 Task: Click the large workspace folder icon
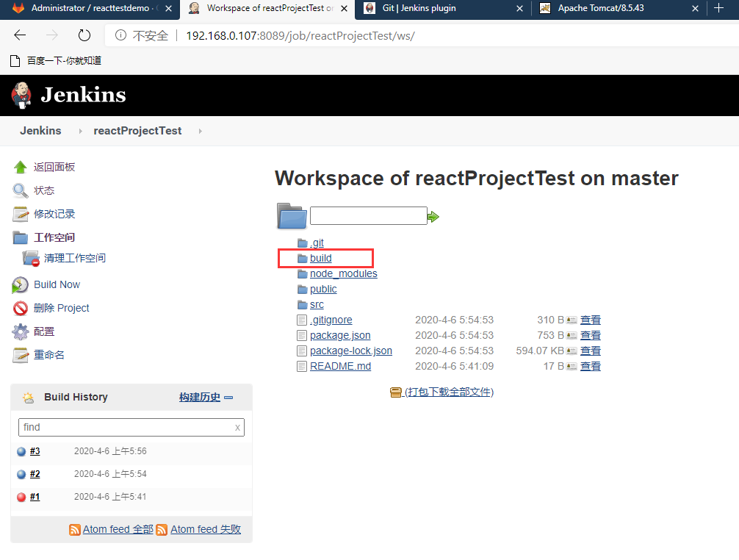coord(292,216)
